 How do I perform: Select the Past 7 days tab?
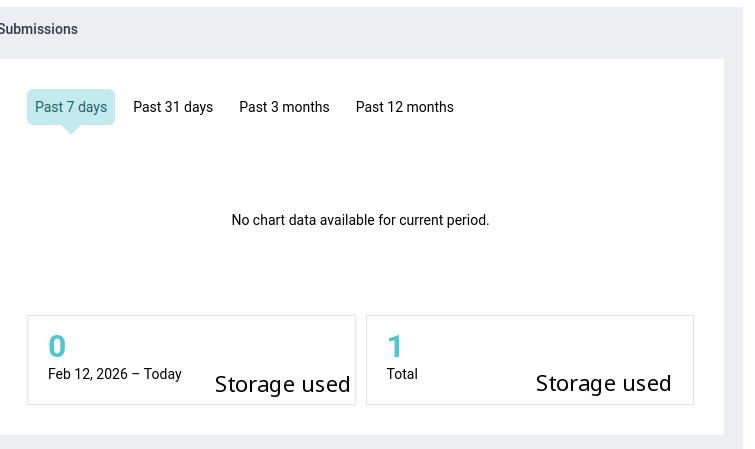(x=71, y=107)
